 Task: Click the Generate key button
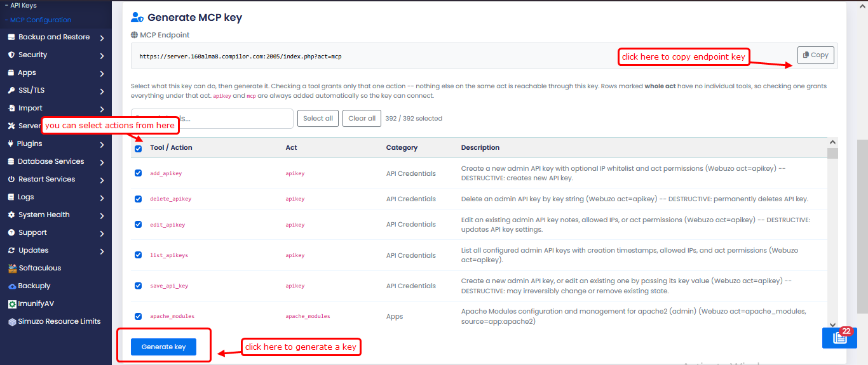tap(163, 347)
